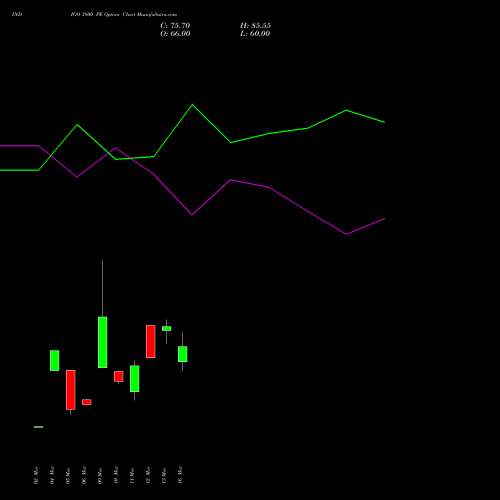Click the green candle body for 04 Mar
The height and width of the screenshot is (500, 500).
tap(55, 360)
